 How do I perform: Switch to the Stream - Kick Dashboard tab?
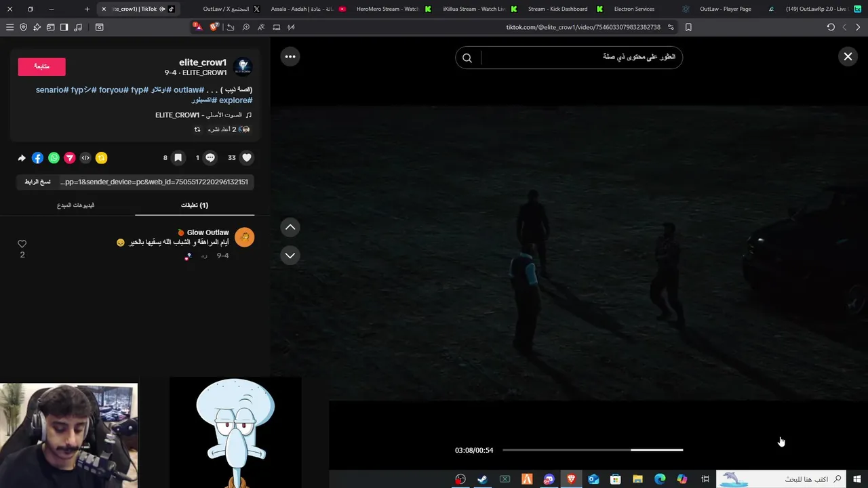point(565,9)
